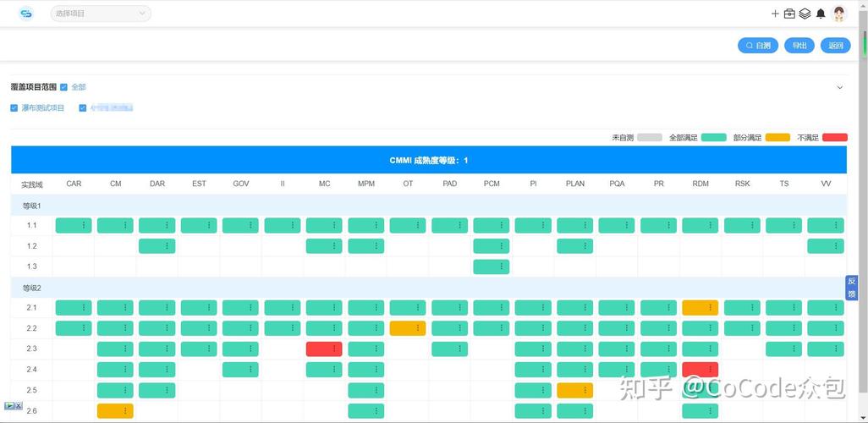Image resolution: width=868 pixels, height=423 pixels.
Task: Click the 导出 button
Action: [799, 46]
